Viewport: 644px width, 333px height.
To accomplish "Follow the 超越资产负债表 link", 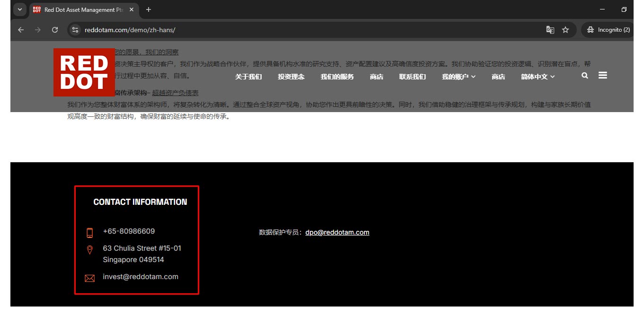I will tap(175, 93).
